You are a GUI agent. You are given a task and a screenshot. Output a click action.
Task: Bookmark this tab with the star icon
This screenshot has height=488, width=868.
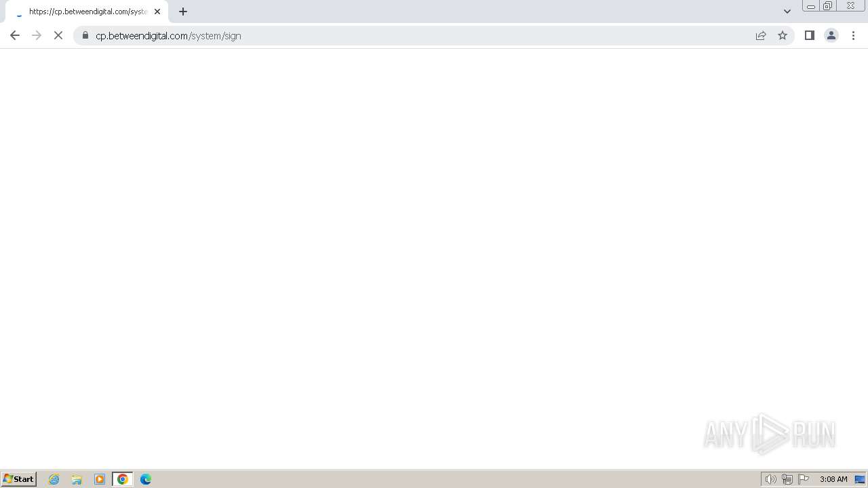point(783,35)
